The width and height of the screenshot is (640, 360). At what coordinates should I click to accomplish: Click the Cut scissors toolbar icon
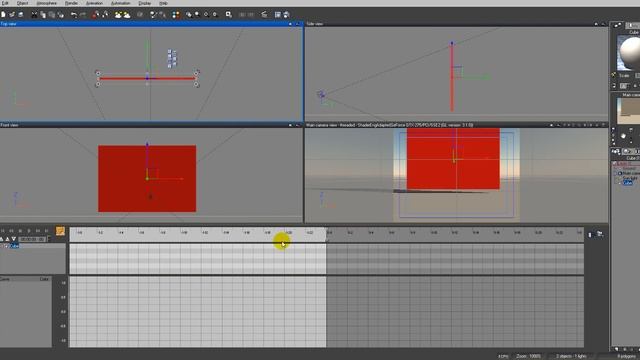[x=34, y=15]
